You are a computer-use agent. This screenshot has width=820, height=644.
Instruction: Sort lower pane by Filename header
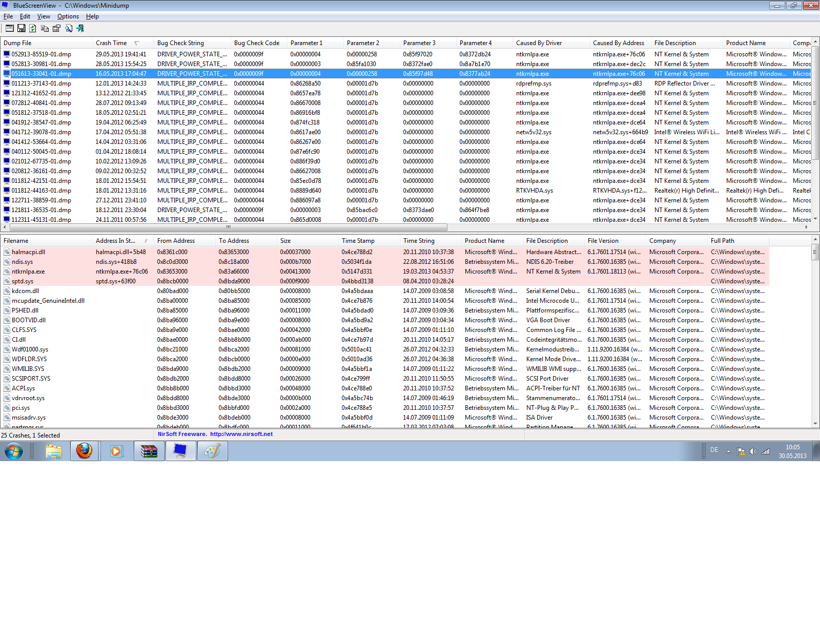tap(46, 241)
